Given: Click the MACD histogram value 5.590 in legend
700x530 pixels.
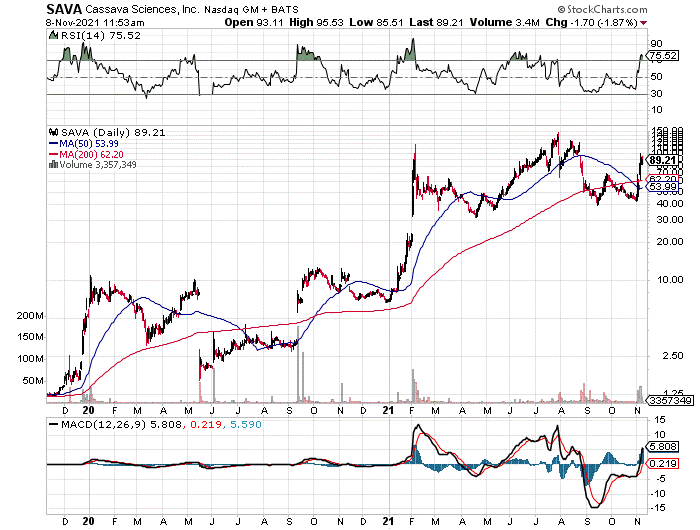Looking at the screenshot, I should click(x=246, y=424).
